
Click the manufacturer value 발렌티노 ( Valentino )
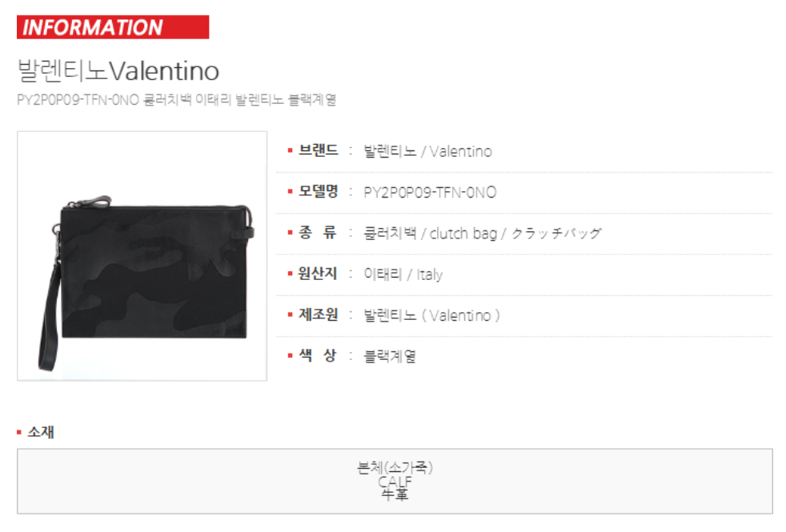[x=431, y=315]
